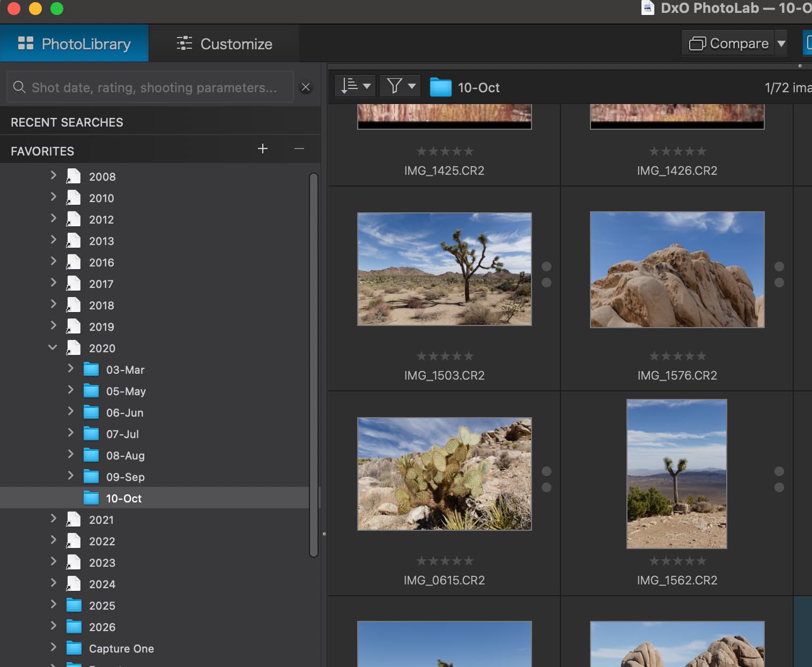812x667 pixels.
Task: Open the Compare dropdown arrow
Action: (781, 43)
